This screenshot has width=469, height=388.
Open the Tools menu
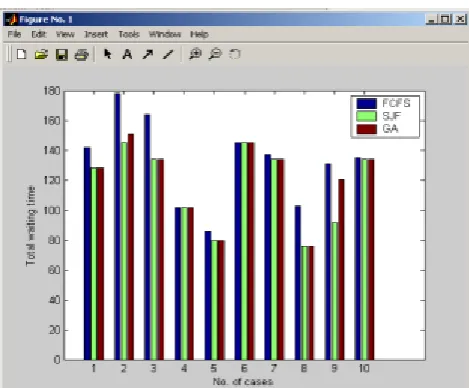pos(129,34)
